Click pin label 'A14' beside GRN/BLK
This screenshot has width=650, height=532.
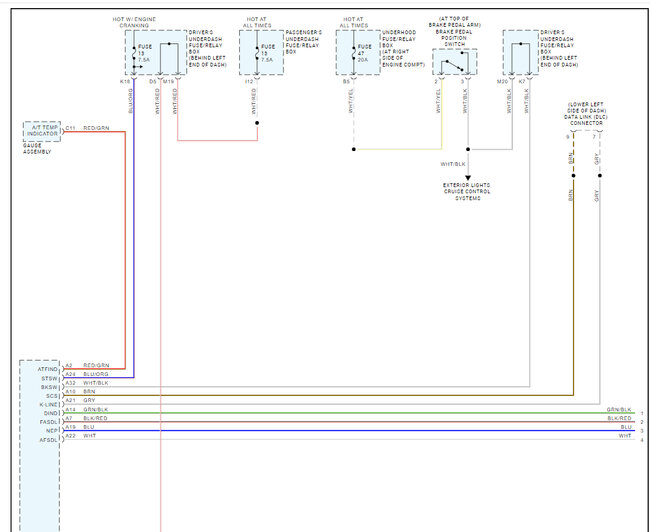70,409
